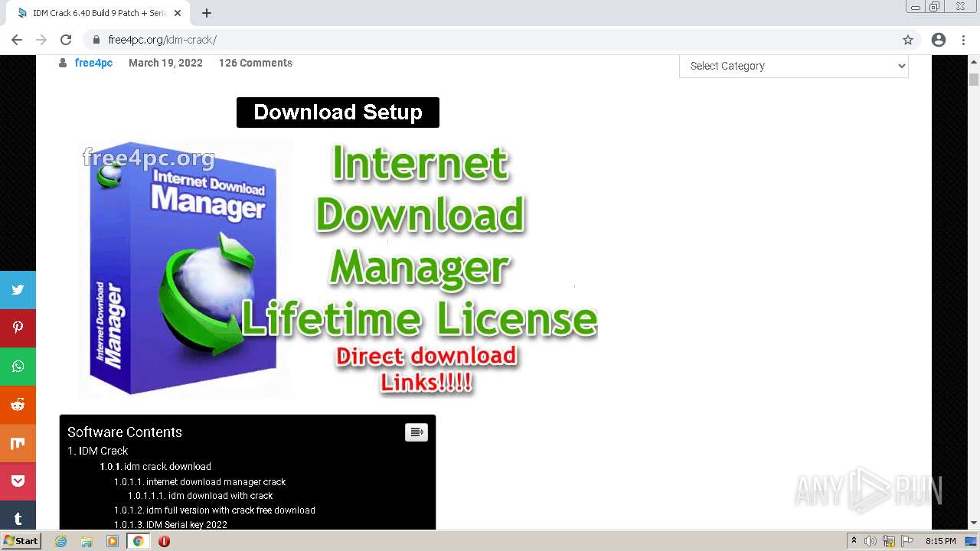
Task: Toggle the Software Contents list icon
Action: (416, 432)
